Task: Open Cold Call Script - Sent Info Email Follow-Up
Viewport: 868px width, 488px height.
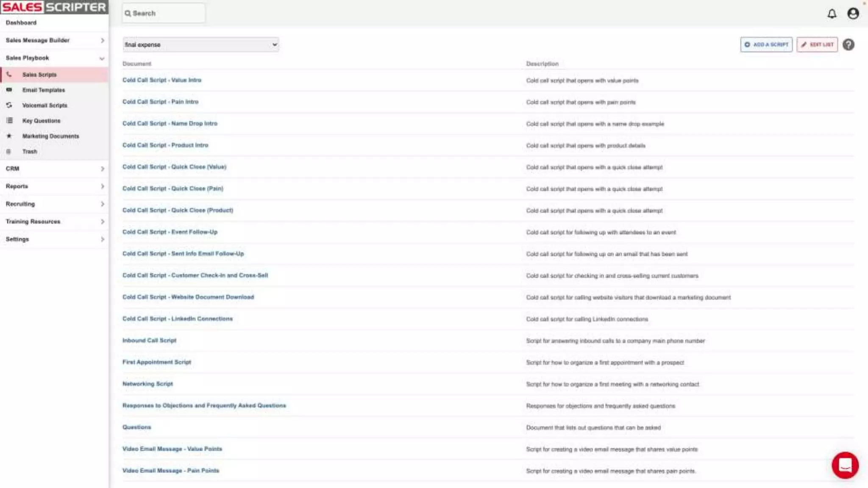Action: pyautogui.click(x=183, y=253)
